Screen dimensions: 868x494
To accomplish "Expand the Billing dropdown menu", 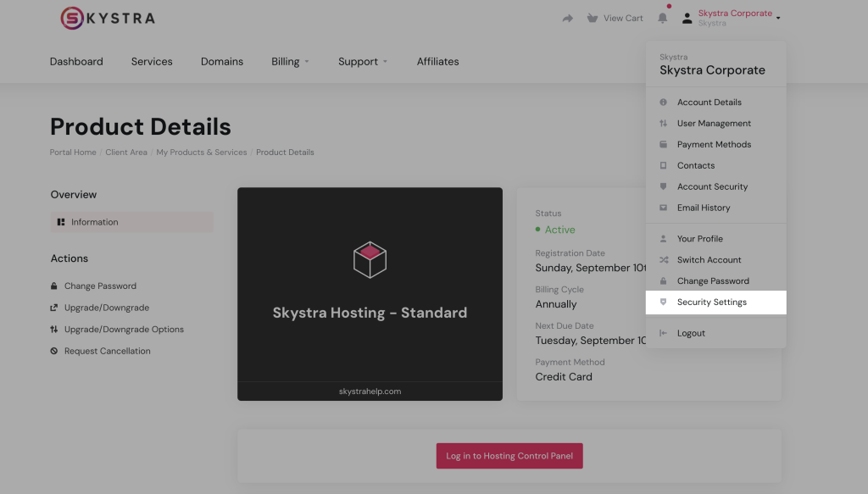I will [290, 62].
